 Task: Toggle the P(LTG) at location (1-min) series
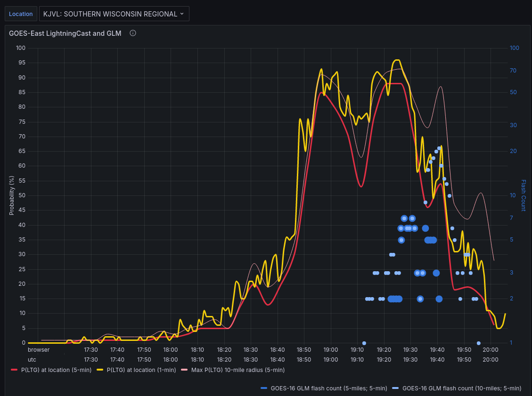coord(141,370)
